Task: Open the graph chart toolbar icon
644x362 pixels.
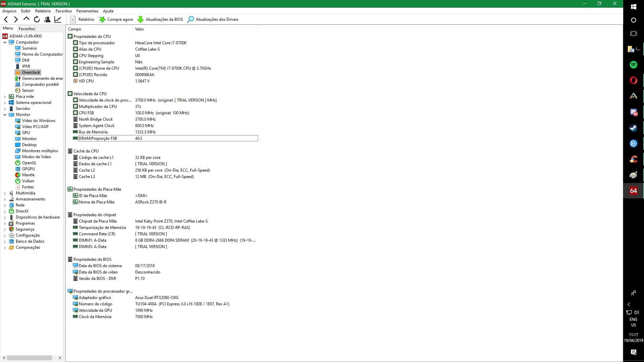Action: point(58,19)
